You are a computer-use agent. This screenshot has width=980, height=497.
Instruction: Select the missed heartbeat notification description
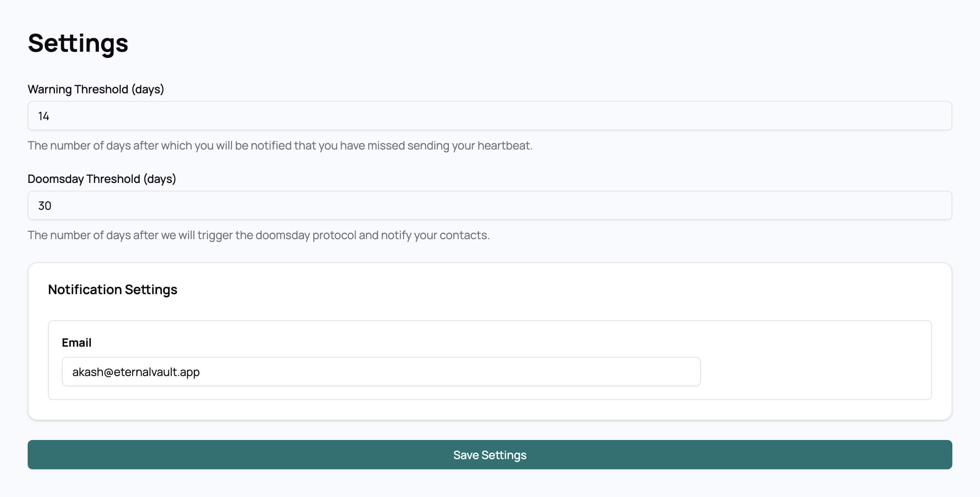tap(280, 145)
